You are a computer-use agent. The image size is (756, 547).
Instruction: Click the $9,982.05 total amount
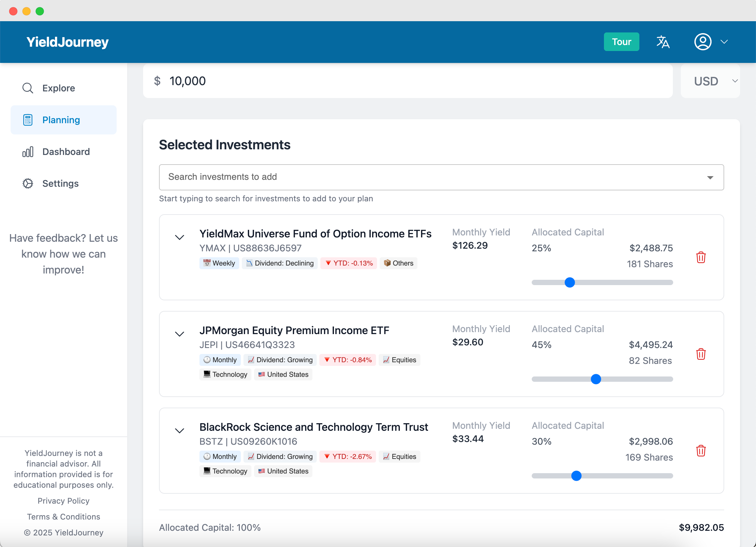tap(701, 528)
